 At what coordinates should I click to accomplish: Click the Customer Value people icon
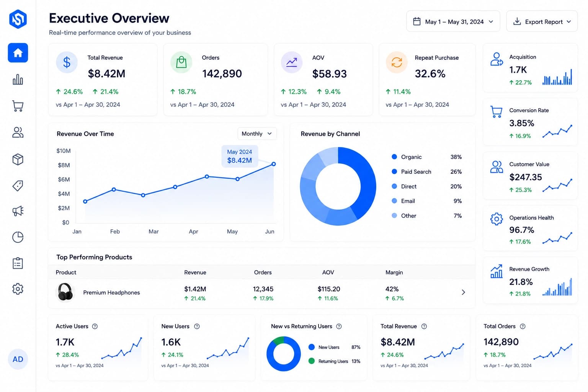[497, 167]
